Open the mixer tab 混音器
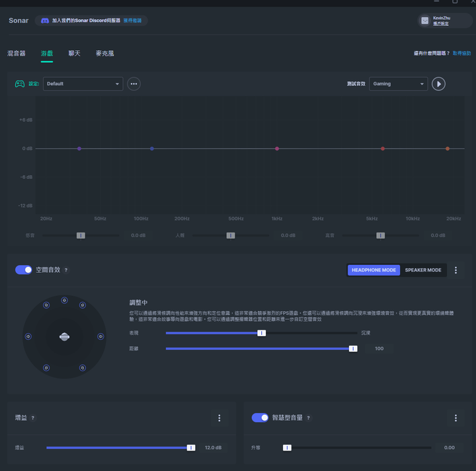 [17, 54]
